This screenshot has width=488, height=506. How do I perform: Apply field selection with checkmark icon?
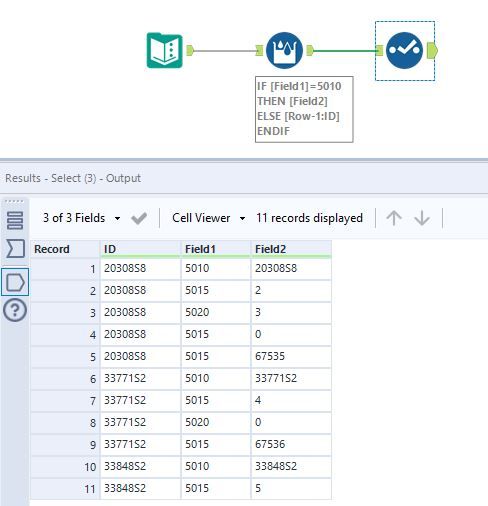coord(139,218)
